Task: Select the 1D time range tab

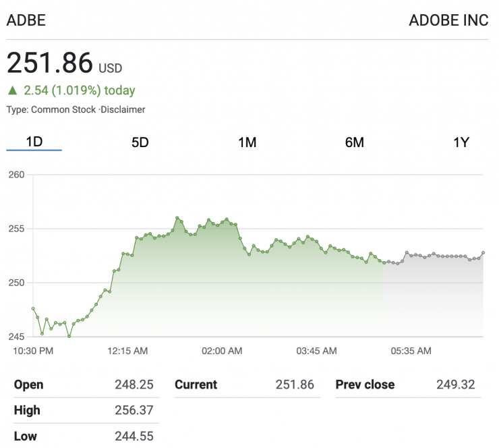Action: point(34,142)
